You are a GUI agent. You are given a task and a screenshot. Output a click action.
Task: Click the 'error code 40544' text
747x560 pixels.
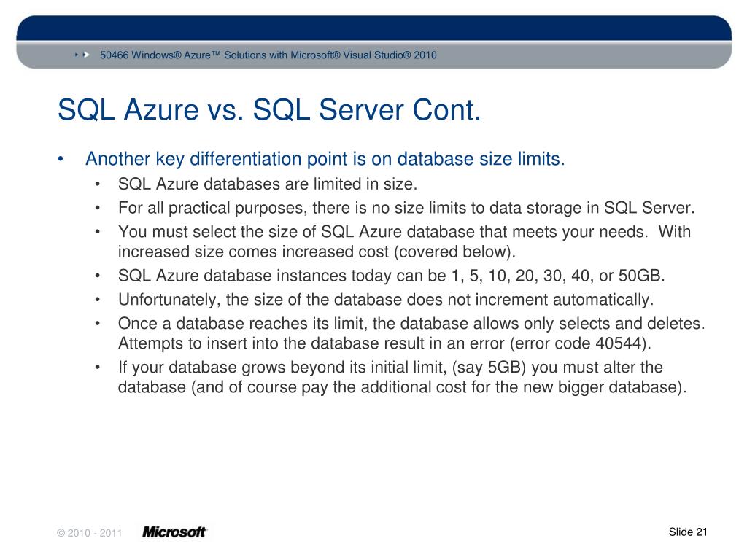[x=580, y=343]
